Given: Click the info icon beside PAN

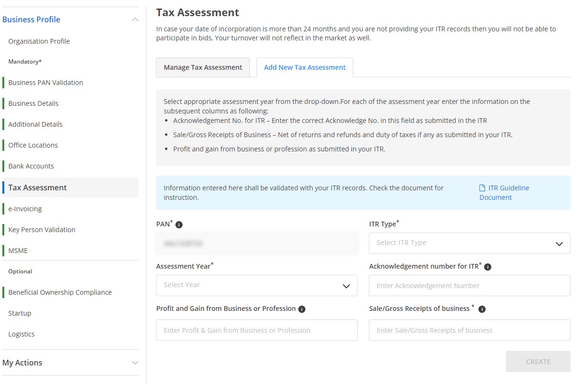Looking at the screenshot, I should coord(178,225).
